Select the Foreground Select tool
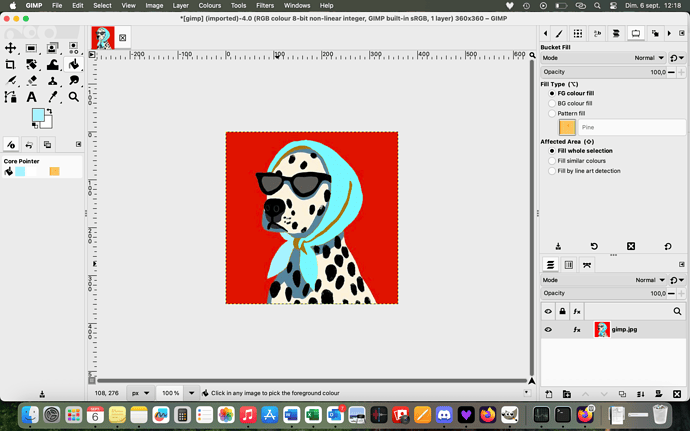The height and width of the screenshot is (431, 690). pos(52,48)
